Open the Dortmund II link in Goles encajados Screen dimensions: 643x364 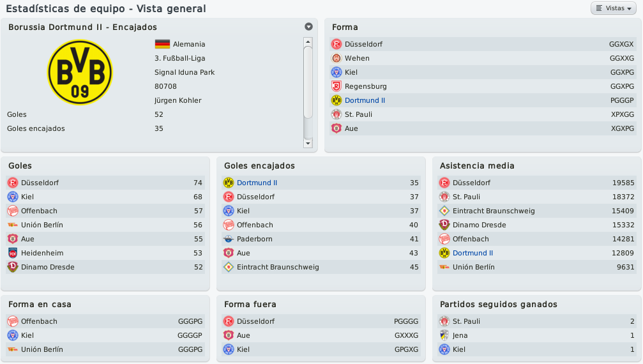[257, 183]
